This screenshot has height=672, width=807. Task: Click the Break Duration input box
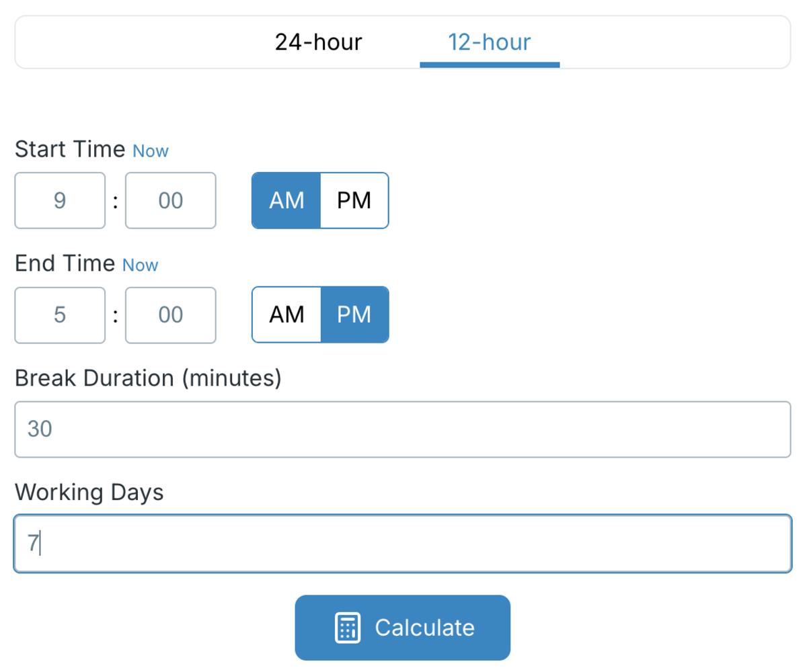[x=402, y=429]
